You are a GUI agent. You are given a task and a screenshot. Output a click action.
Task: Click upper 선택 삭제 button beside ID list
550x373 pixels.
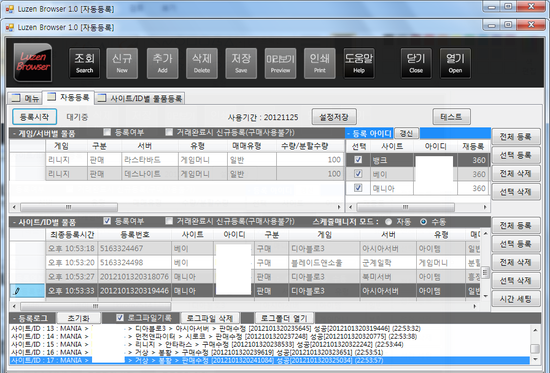click(516, 192)
